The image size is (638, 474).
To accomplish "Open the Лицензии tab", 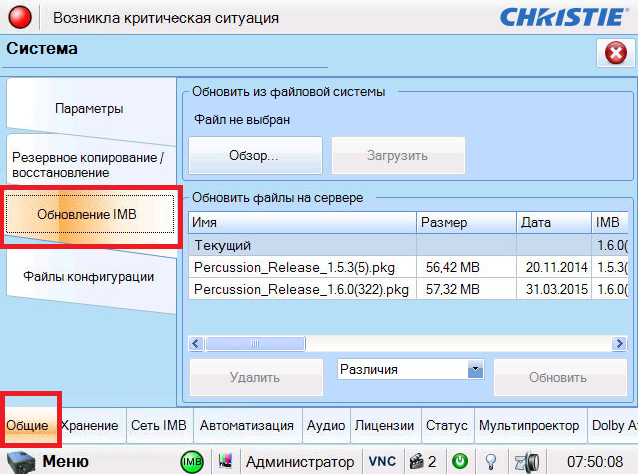I will (385, 426).
